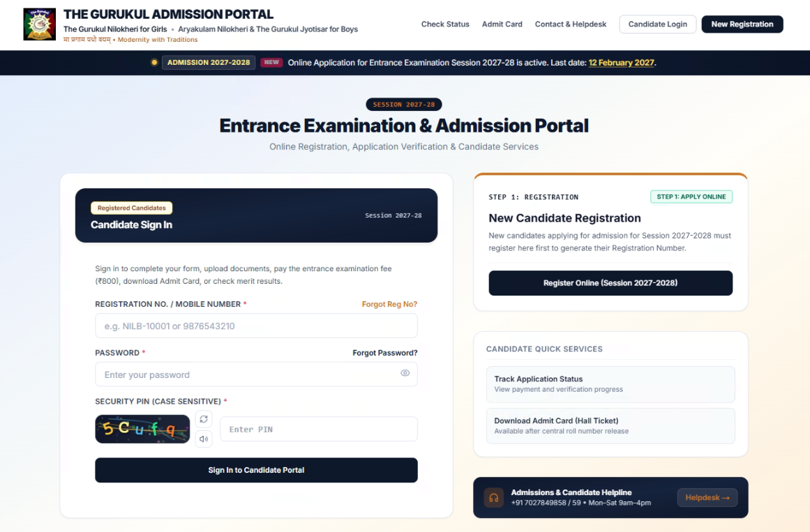Click the headphones helpline icon
This screenshot has height=532, width=810.
tap(494, 498)
